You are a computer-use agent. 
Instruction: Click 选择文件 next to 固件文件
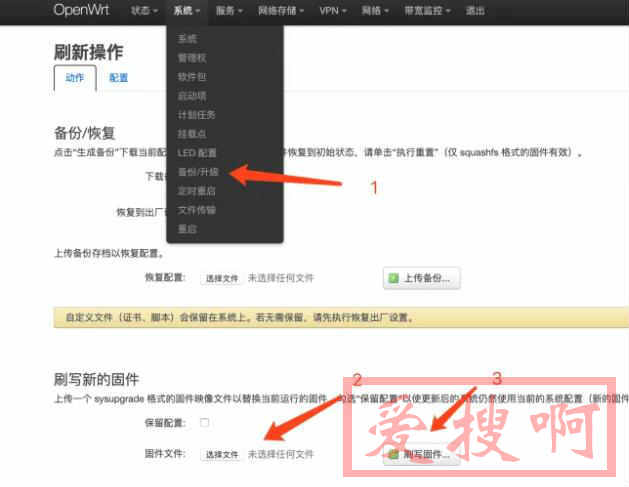pos(221,454)
